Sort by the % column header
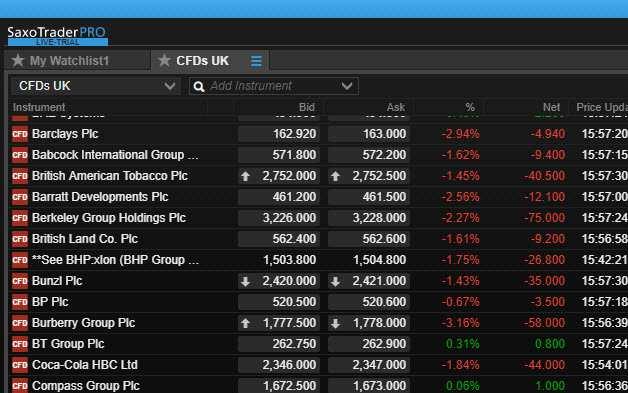Screen dimensions: 628x393 pos(470,107)
